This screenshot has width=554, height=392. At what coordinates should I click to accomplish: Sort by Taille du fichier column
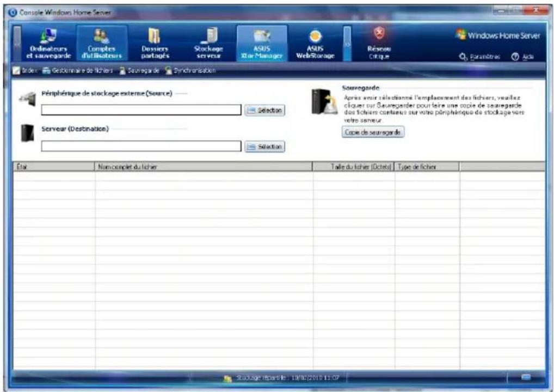point(354,167)
